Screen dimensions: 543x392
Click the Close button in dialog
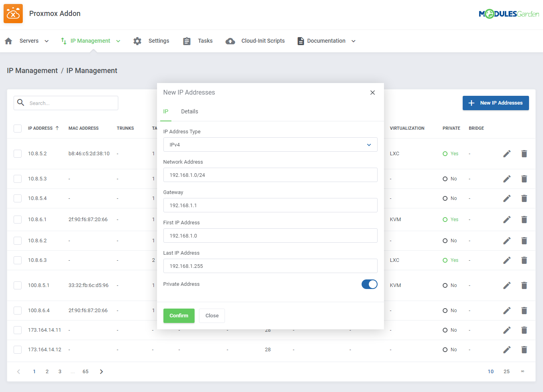click(212, 316)
